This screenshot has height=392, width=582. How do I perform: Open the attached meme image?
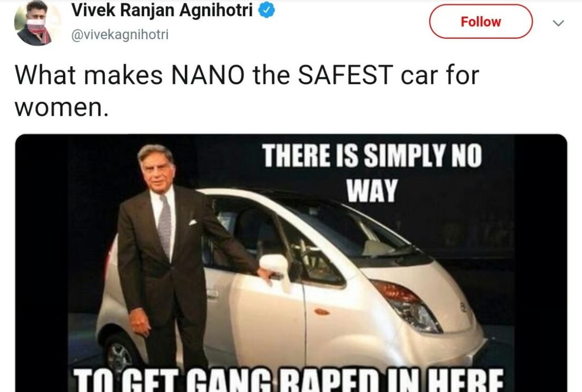click(x=291, y=263)
